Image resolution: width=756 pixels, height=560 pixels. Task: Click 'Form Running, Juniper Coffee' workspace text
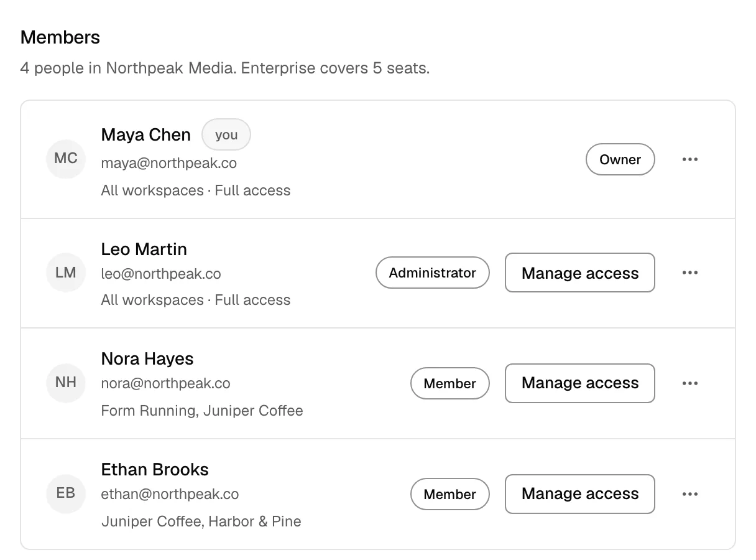[202, 411]
